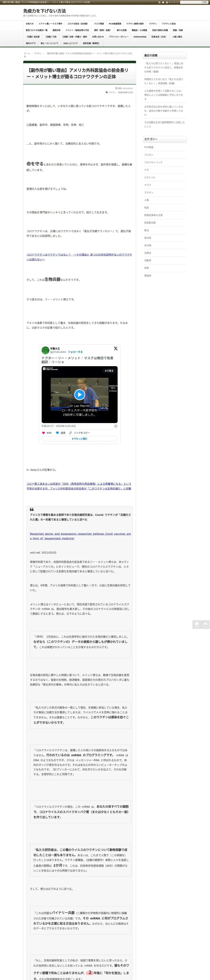210x980 pixels.
Task: Open the サイトマップ link in top bar
Action: coord(172,2)
